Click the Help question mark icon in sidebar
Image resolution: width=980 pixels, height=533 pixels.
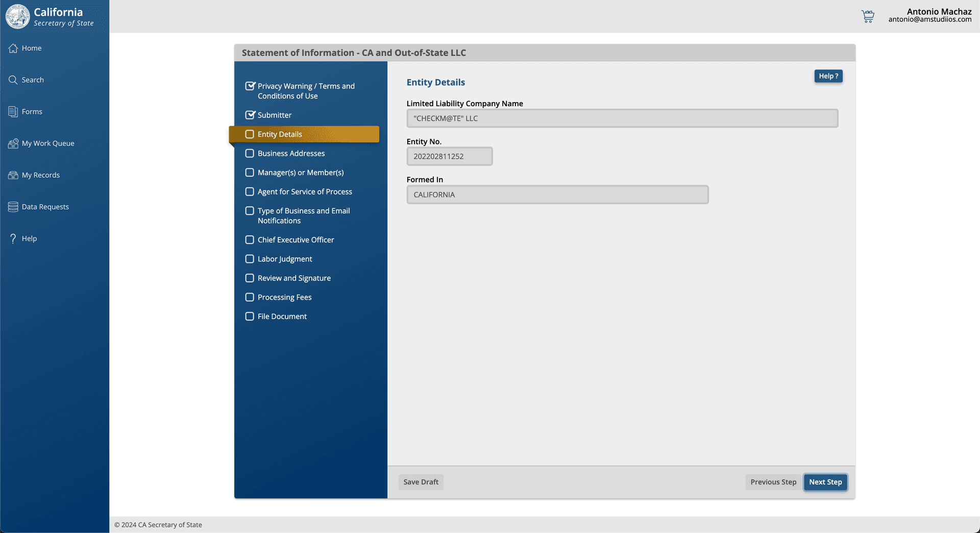pos(13,238)
